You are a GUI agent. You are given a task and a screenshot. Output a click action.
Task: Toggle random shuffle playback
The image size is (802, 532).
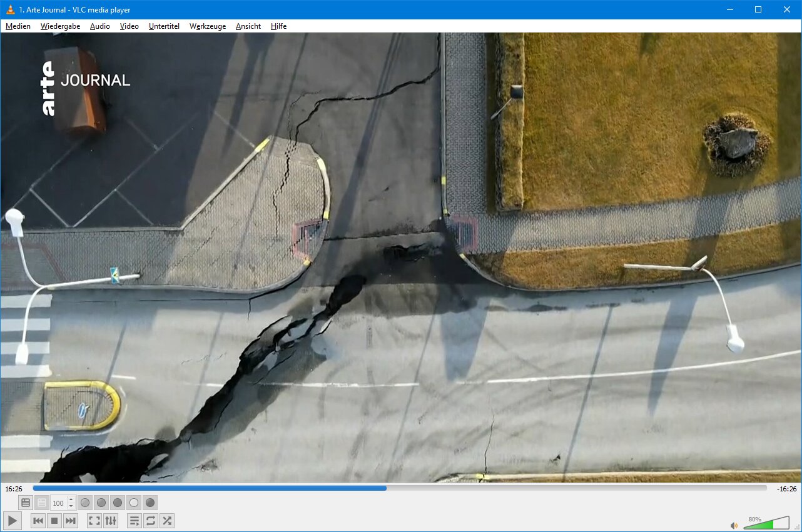(167, 521)
